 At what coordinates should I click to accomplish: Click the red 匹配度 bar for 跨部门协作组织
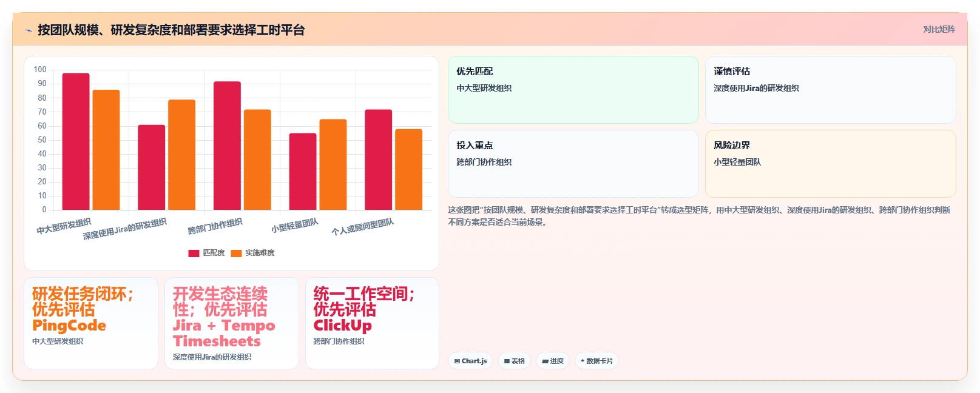pyautogui.click(x=227, y=146)
